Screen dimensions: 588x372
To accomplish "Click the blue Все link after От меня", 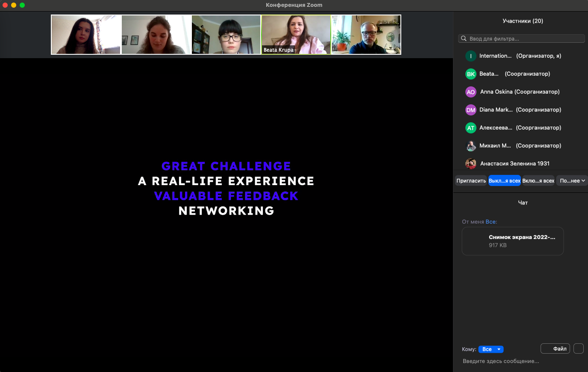I will [x=491, y=221].
